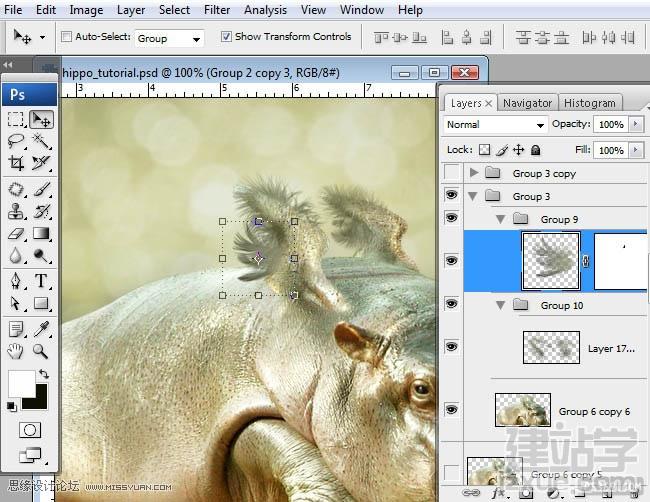Open the Layer menu
This screenshot has width=650, height=502.
131,10
